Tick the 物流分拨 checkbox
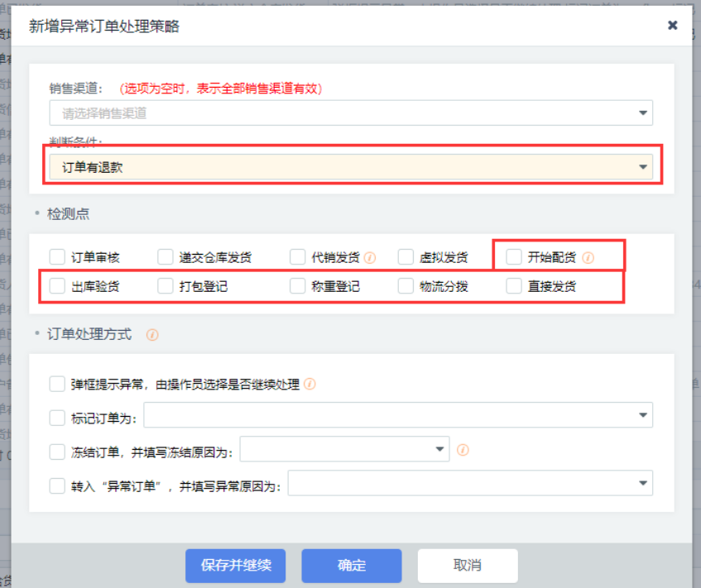 coord(406,286)
